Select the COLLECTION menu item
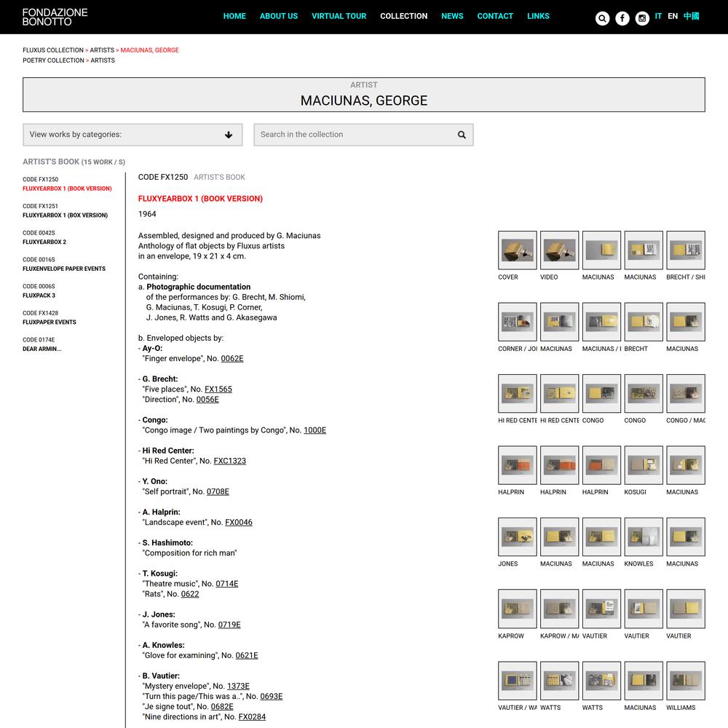728x728 pixels. pos(404,16)
